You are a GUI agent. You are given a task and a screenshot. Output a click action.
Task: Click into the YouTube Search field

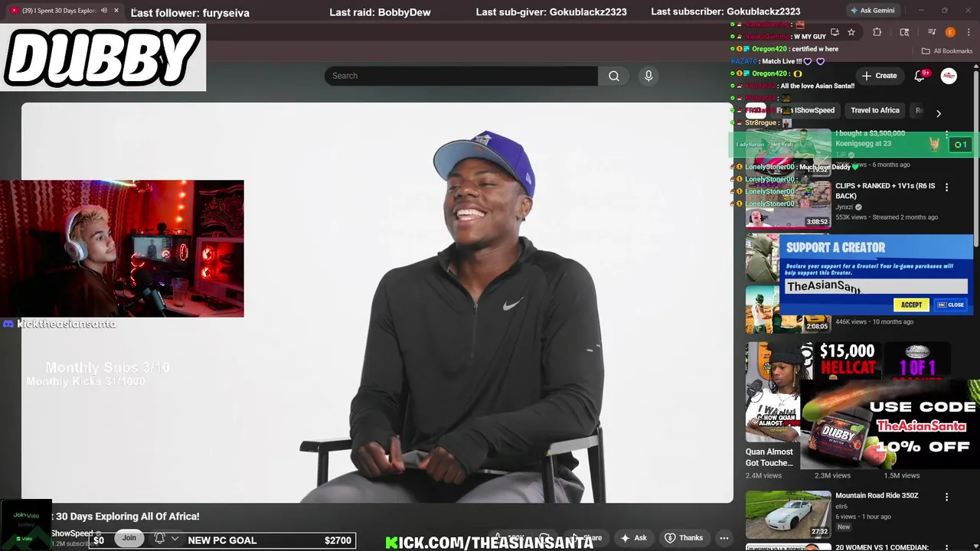coord(461,76)
